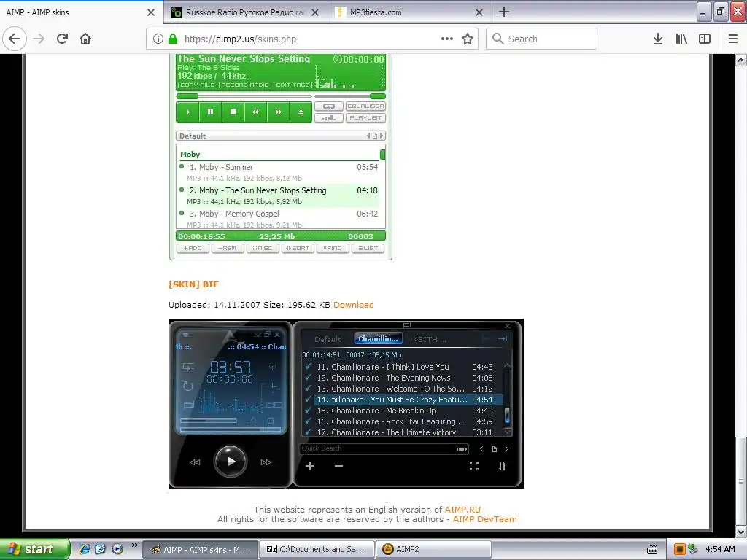Launch Internet Explorer from quick launch
747x560 pixels.
(x=85, y=549)
